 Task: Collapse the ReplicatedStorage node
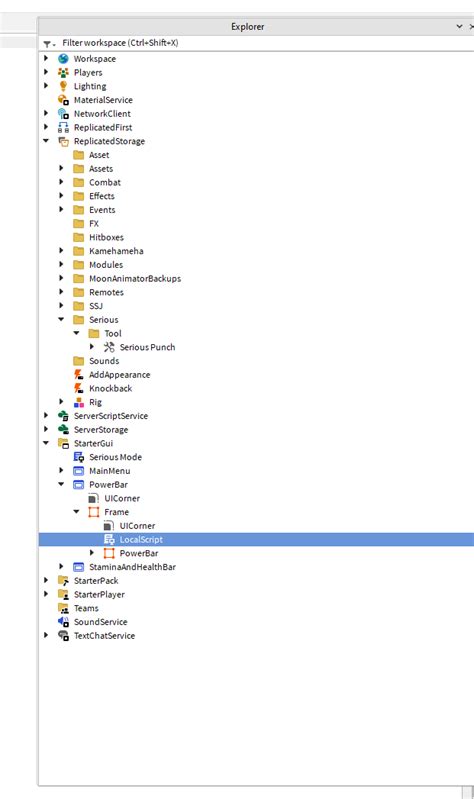[46, 141]
